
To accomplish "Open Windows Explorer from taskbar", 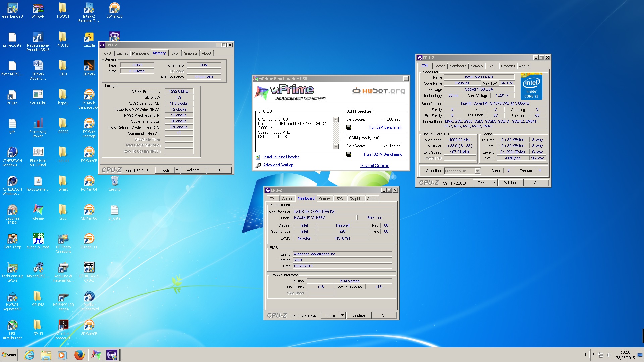I will click(x=46, y=355).
